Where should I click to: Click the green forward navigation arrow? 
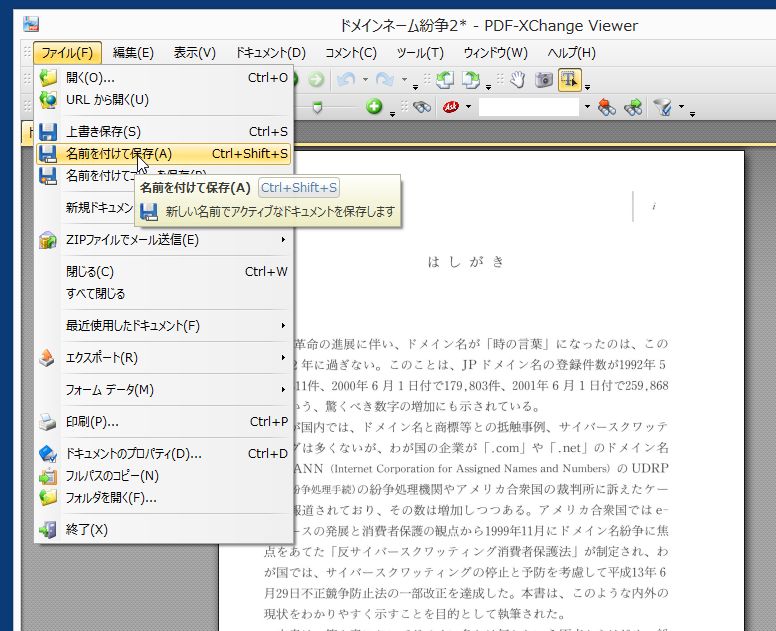316,79
